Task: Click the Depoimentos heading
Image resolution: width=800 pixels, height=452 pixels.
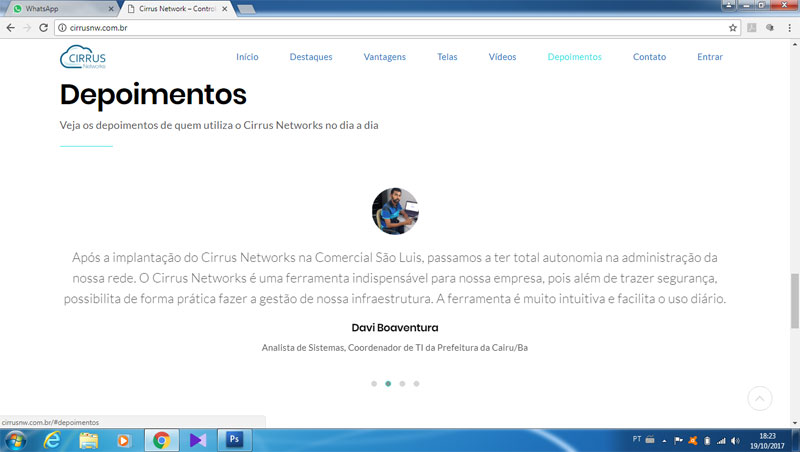Action: click(153, 94)
